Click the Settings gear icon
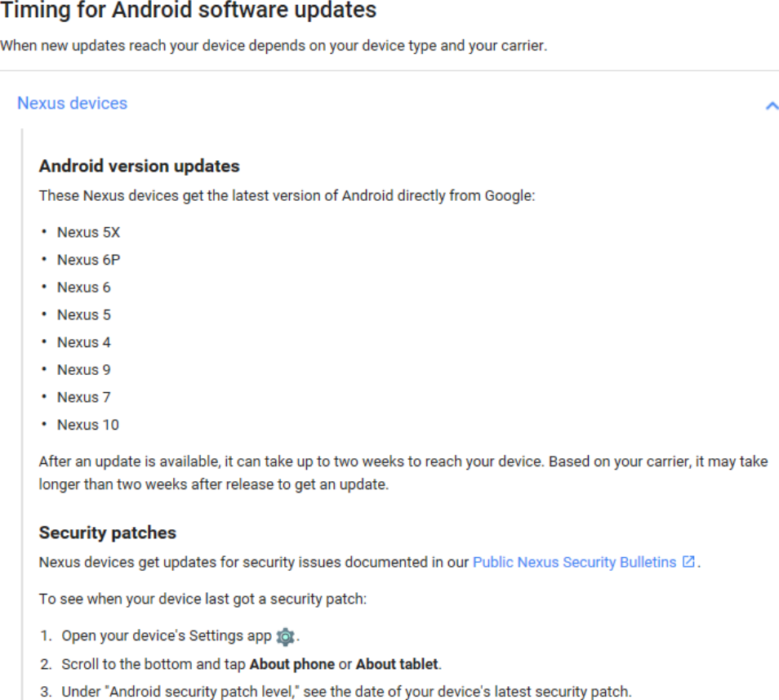This screenshot has height=700, width=779. [285, 636]
